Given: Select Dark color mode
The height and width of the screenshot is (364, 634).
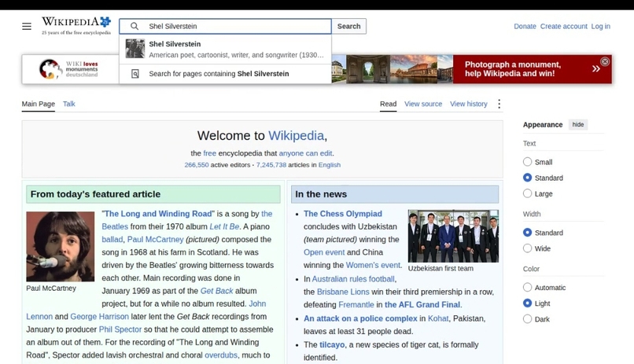Looking at the screenshot, I should click(527, 318).
